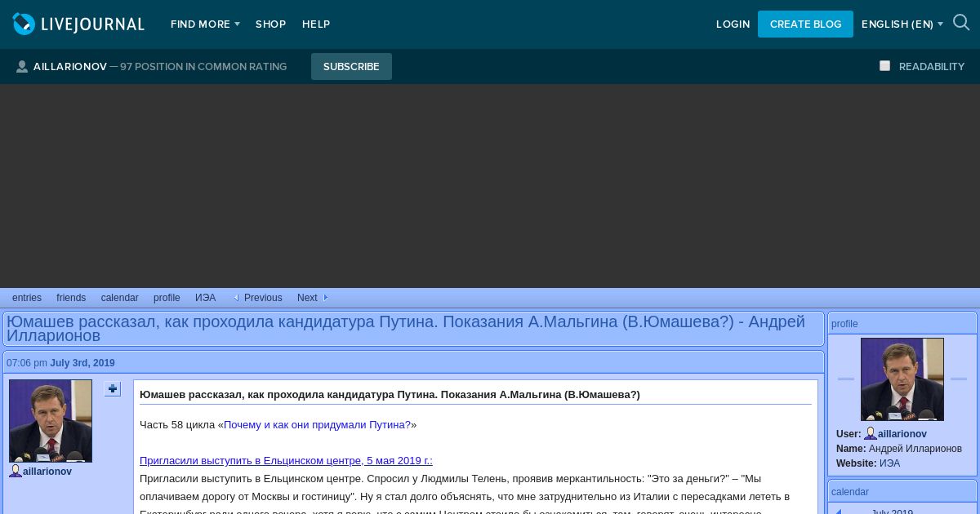Open the ИЭА navigation link
The width and height of the screenshot is (980, 514).
click(x=205, y=298)
